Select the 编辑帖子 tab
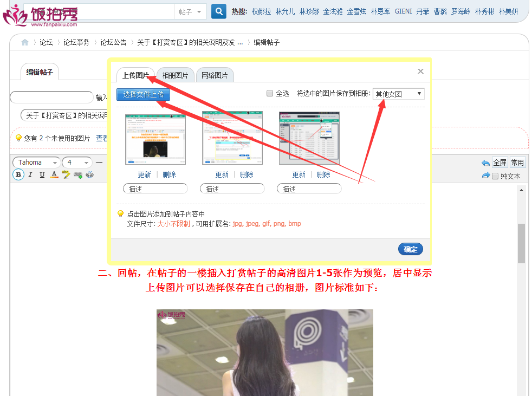Viewport: 532px width, 396px height. coord(40,72)
